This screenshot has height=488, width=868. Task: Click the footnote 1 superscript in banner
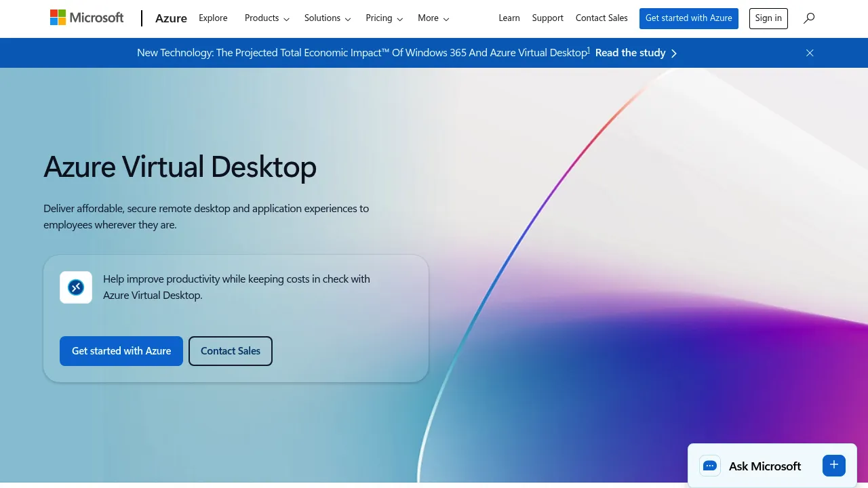[x=589, y=50]
